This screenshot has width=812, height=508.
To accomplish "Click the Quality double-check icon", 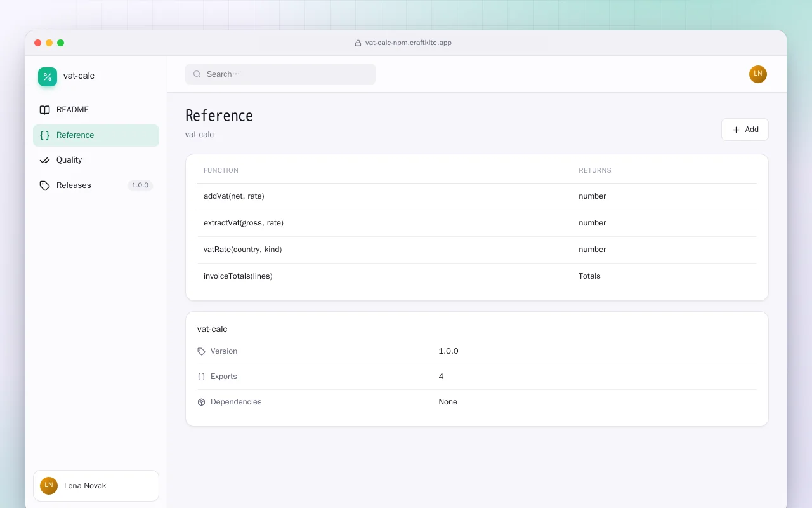I will click(44, 160).
